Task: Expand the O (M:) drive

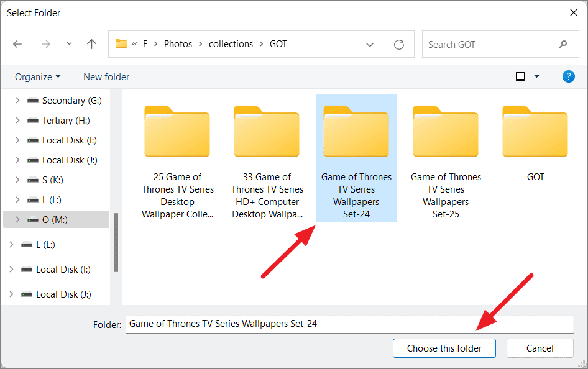Action: point(17,219)
